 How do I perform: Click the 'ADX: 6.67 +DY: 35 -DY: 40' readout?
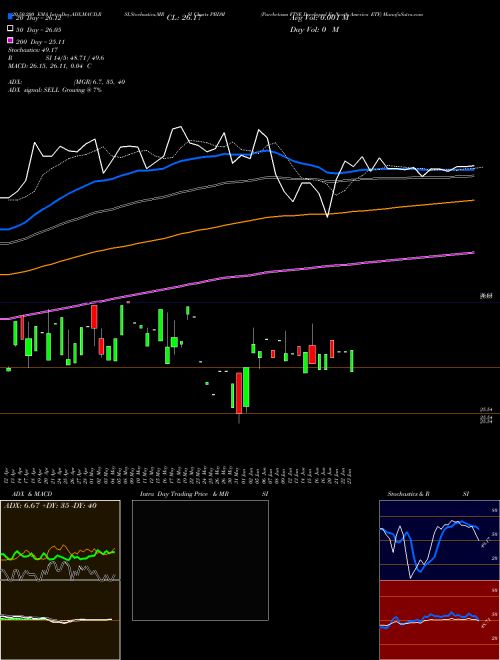pos(51,506)
